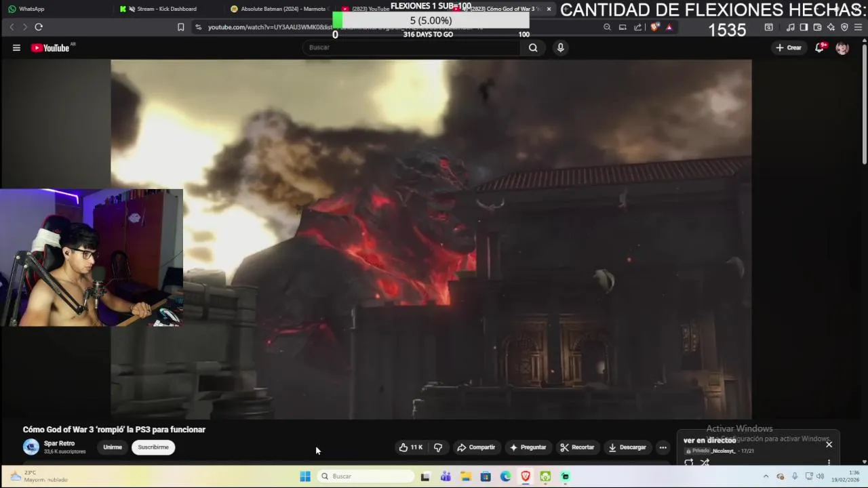Clip the video with 'Recortar'

[x=577, y=447]
